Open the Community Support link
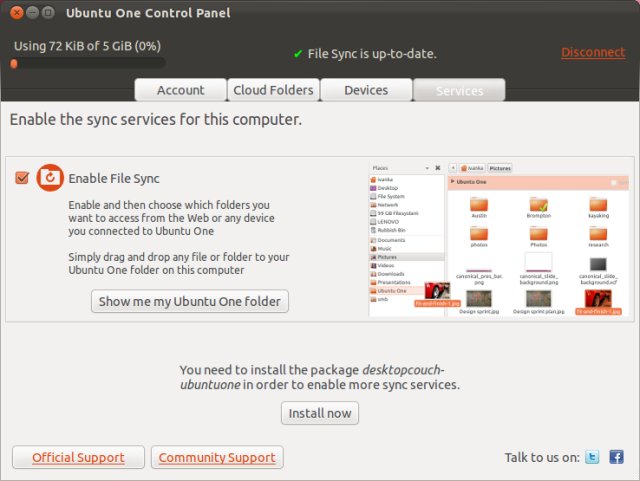Viewport: 640px width, 481px height. 217,457
